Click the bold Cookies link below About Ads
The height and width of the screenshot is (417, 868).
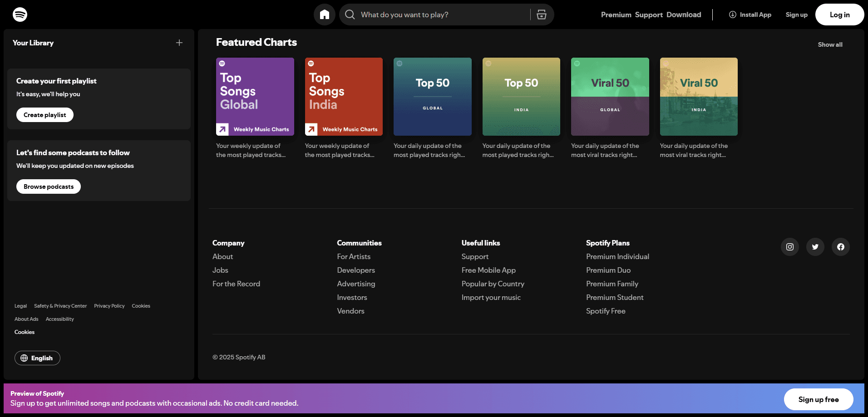tap(25, 332)
